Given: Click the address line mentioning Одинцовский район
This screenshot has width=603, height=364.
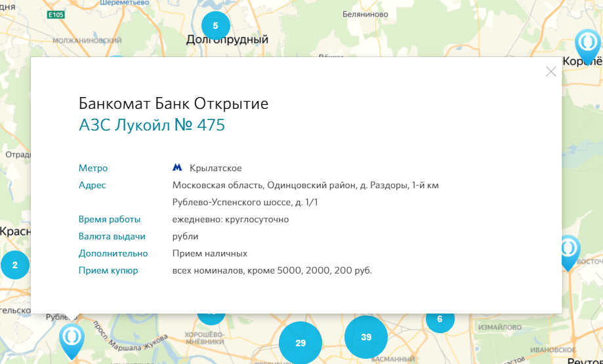Looking at the screenshot, I should (305, 185).
